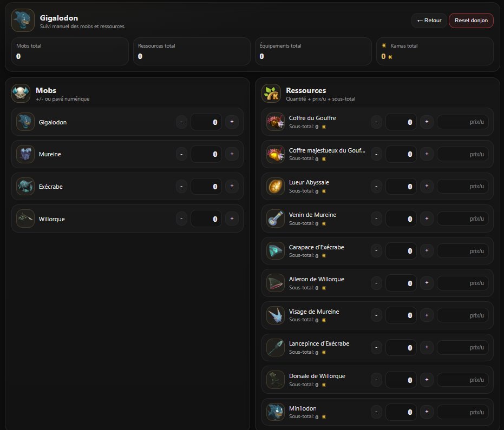The width and height of the screenshot is (504, 430).
Task: Add one Visage de Mureine
Action: [427, 315]
